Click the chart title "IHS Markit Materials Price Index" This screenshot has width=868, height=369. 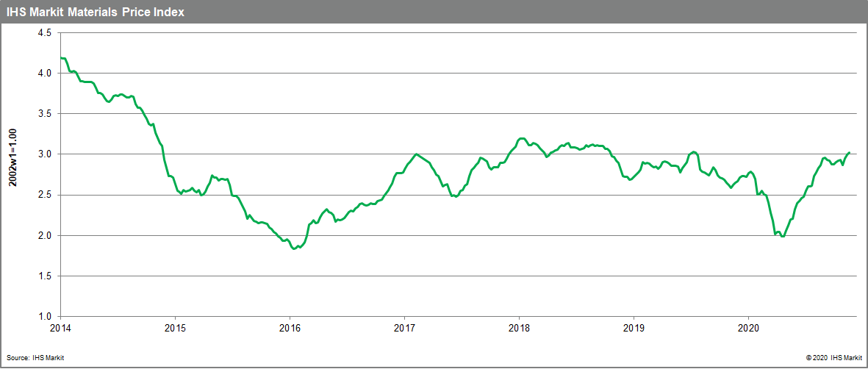click(96, 12)
